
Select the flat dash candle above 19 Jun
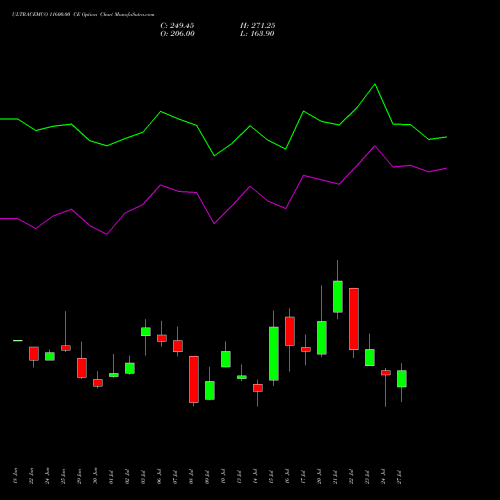pos(18,341)
